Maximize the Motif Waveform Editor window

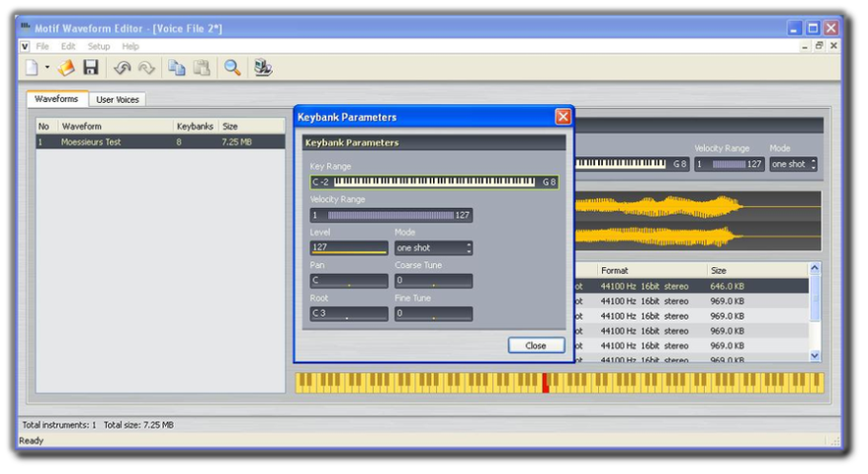point(813,29)
